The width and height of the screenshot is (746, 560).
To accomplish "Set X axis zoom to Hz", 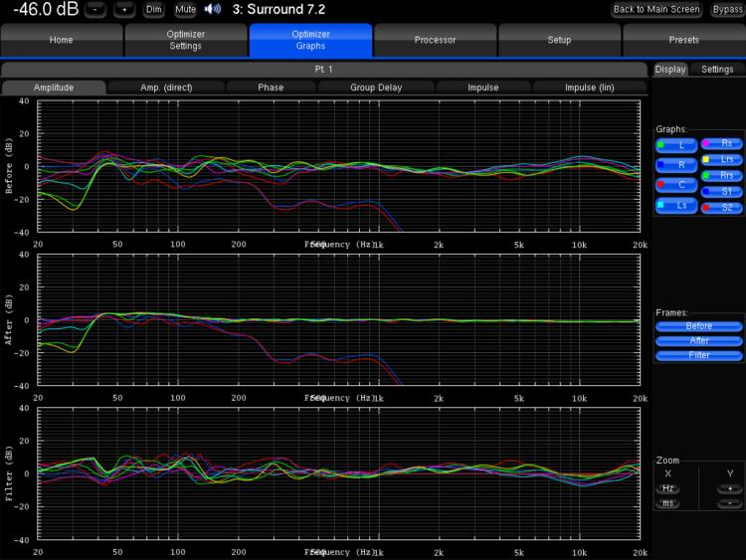I will [668, 488].
